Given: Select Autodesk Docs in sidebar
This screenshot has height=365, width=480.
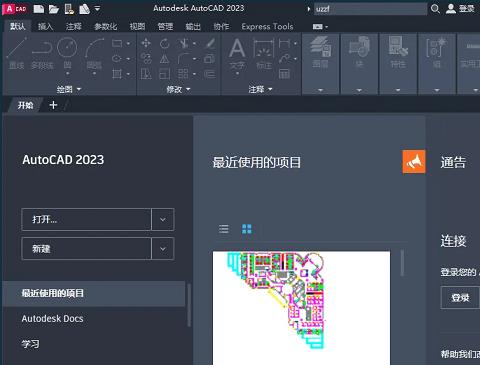Looking at the screenshot, I should tap(53, 319).
